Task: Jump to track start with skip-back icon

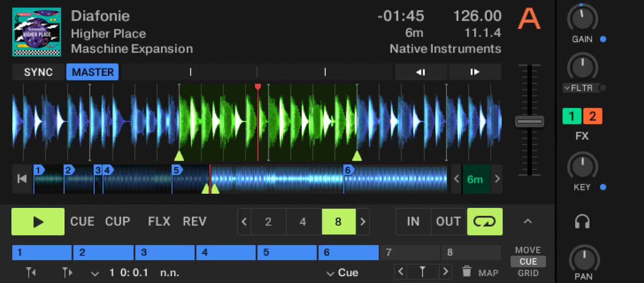Action: pyautogui.click(x=22, y=179)
